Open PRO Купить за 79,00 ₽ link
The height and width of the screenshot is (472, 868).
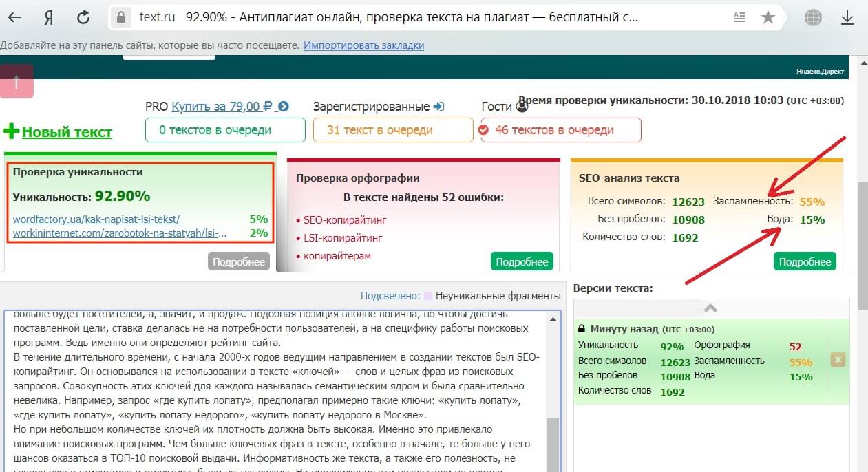coord(215,107)
